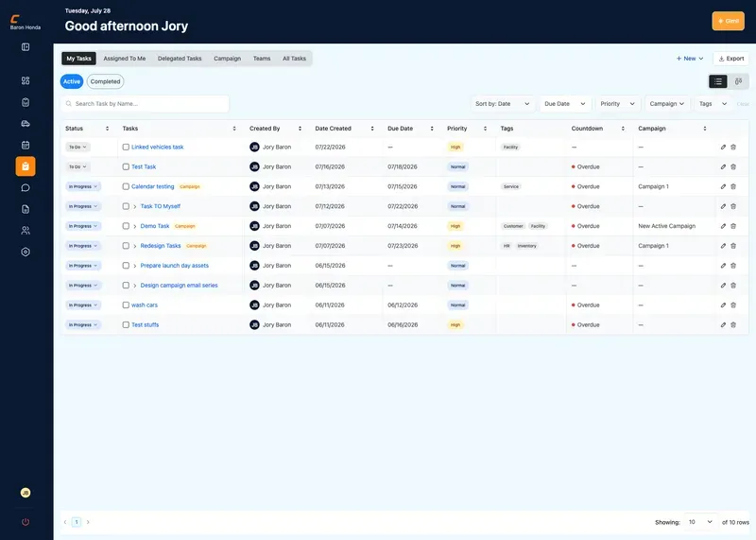756x540 pixels.
Task: Switch to board view icon
Action: click(x=738, y=81)
